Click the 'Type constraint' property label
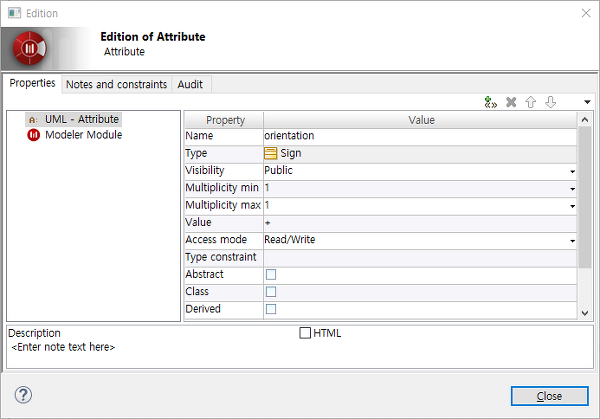Image resolution: width=600 pixels, height=419 pixels. 220,257
